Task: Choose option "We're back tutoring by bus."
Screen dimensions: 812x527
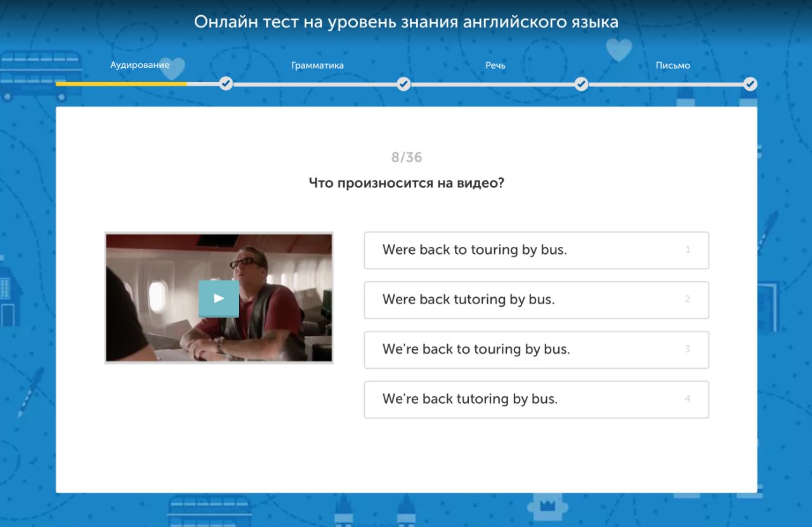Action: (x=536, y=399)
